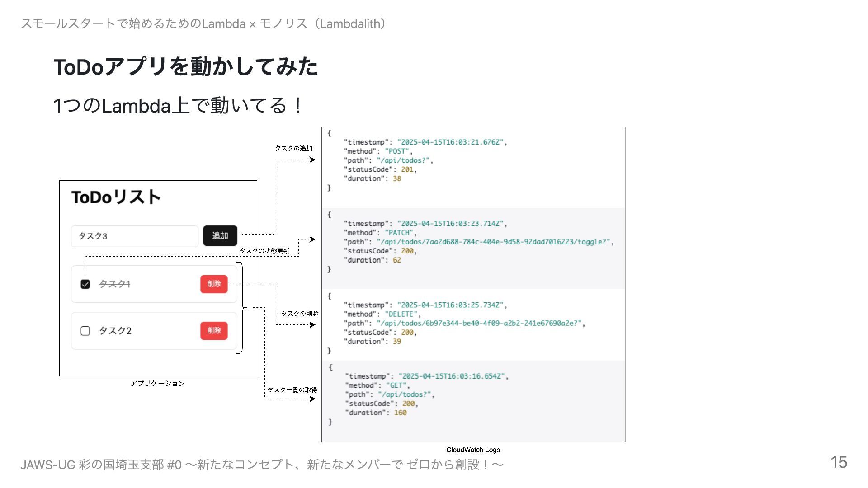This screenshot has width=868, height=488.
Task: Click the タスクの削除 arrow label
Action: point(299,313)
